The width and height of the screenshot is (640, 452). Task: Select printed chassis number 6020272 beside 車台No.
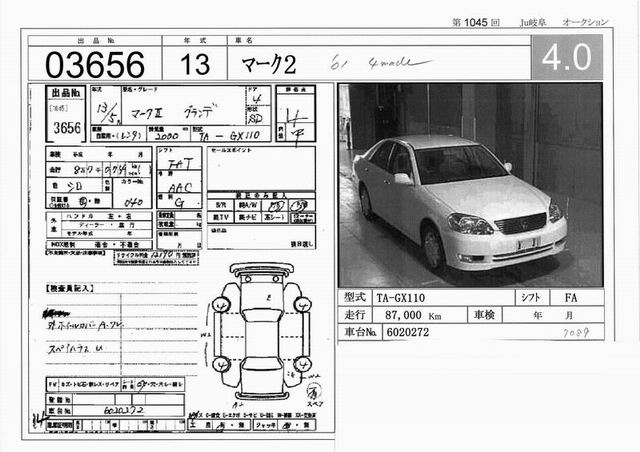(x=407, y=332)
